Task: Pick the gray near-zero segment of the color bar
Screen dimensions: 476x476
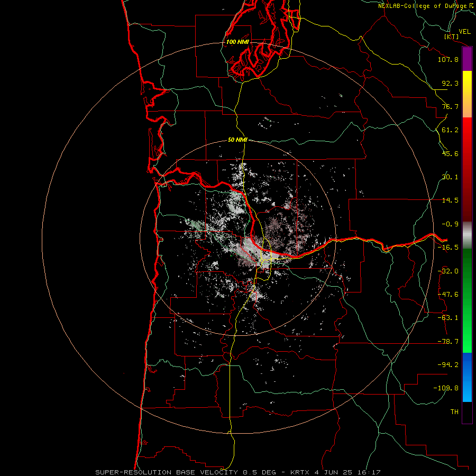Action: 467,235
